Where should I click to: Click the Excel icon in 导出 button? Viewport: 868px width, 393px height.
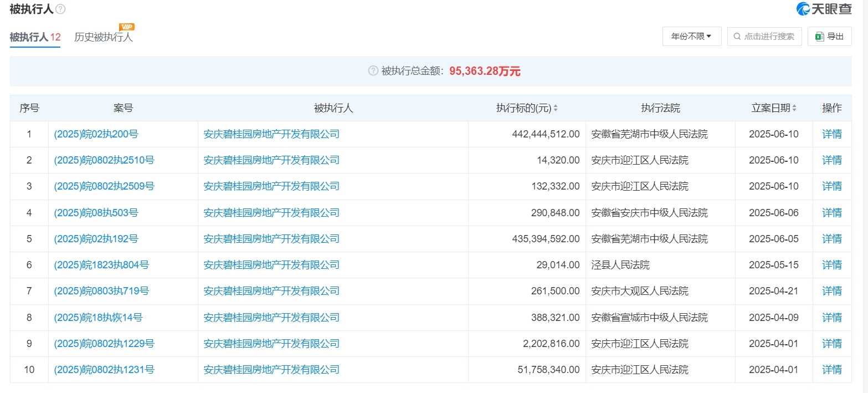point(819,37)
